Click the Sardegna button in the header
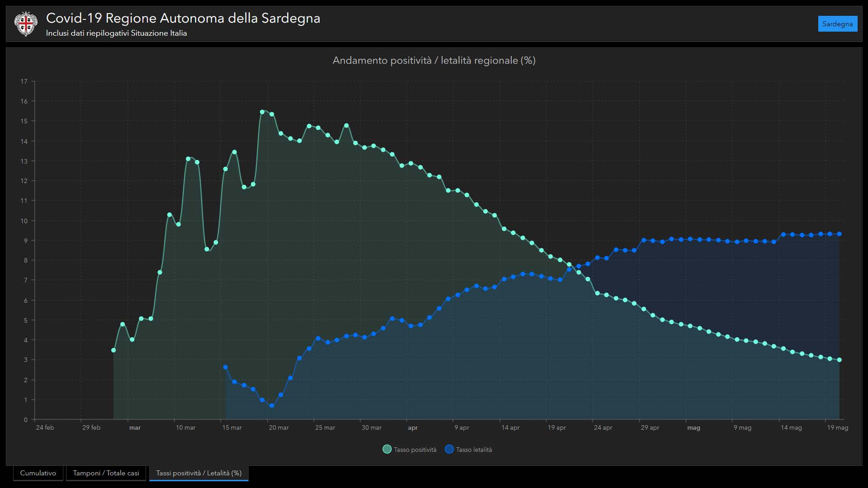The height and width of the screenshot is (488, 868). 837,24
